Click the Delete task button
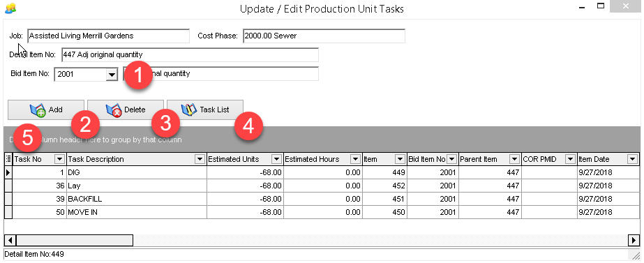Viewport: 644px width, 263px height. tap(126, 110)
